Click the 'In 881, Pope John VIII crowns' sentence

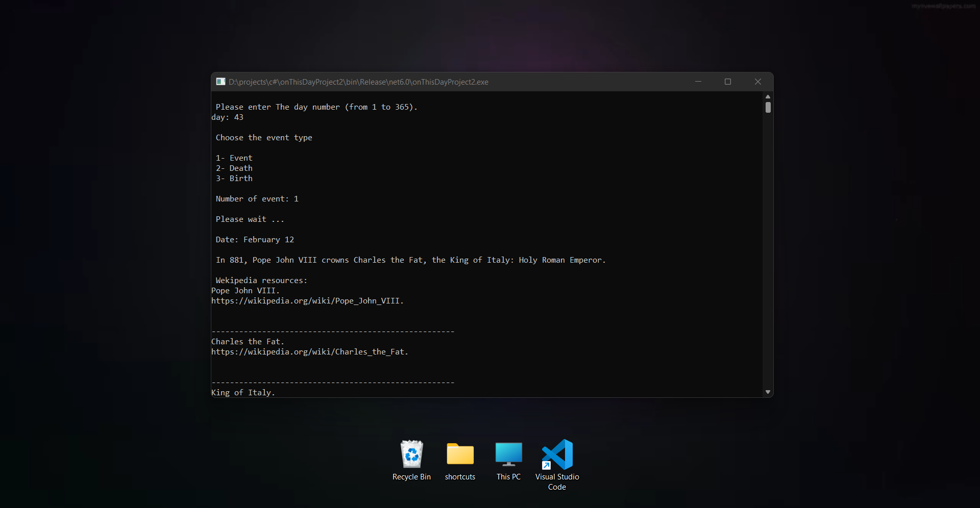pos(410,260)
